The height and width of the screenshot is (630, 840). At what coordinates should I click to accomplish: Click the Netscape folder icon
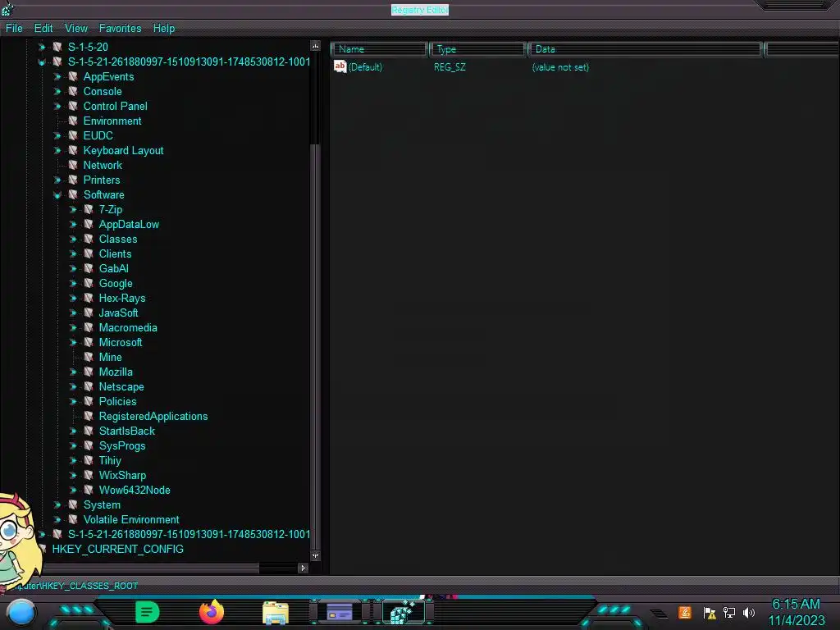(x=89, y=386)
